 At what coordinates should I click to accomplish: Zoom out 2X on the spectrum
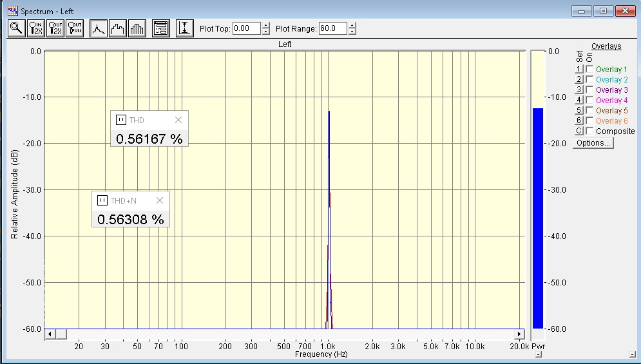55,28
